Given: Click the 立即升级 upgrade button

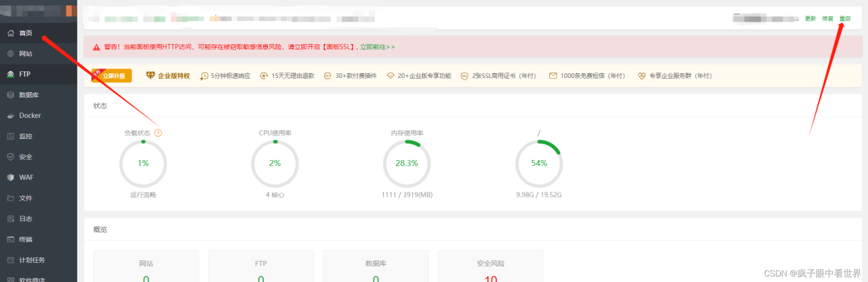Looking at the screenshot, I should (x=112, y=76).
